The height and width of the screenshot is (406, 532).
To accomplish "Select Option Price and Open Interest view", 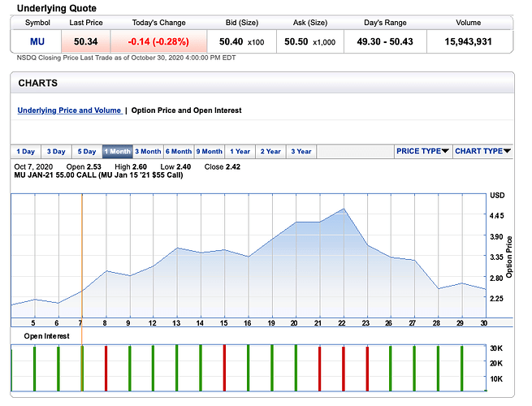I will coord(186,110).
